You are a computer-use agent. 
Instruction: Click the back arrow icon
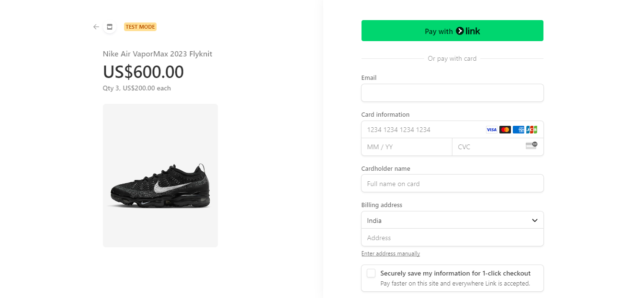96,27
